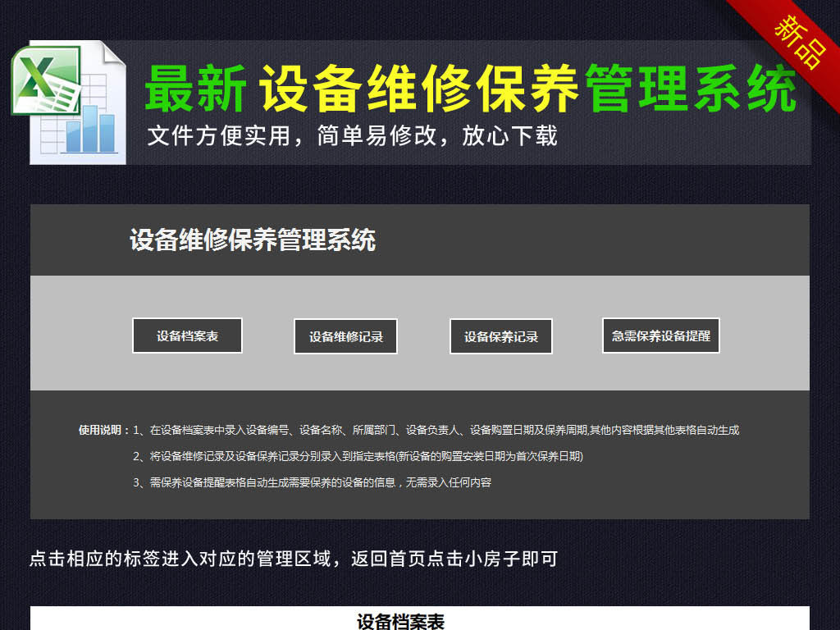
Task: Open the 设备保养记录 section
Action: click(x=501, y=336)
